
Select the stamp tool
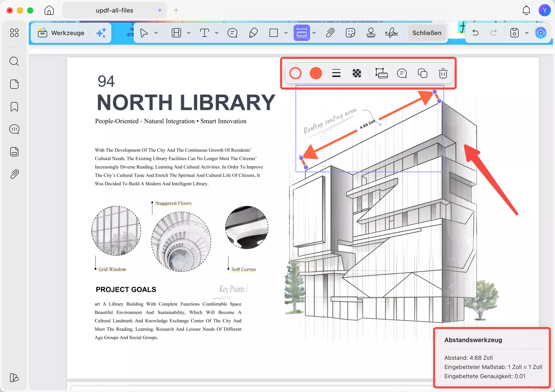(x=371, y=33)
